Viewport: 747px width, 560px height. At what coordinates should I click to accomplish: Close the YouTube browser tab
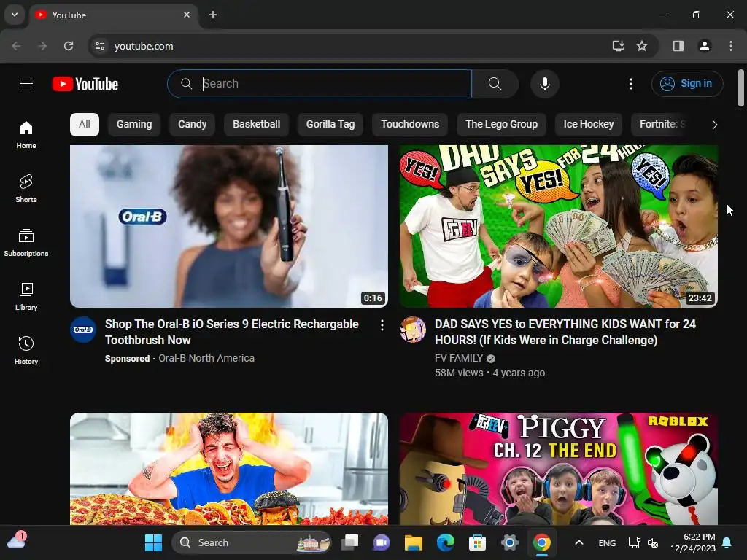[x=187, y=15]
